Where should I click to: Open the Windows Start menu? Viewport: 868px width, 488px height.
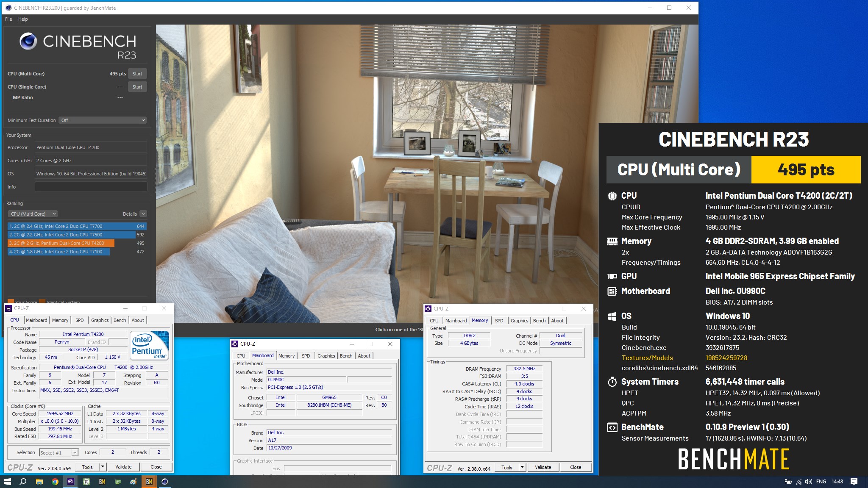click(7, 482)
